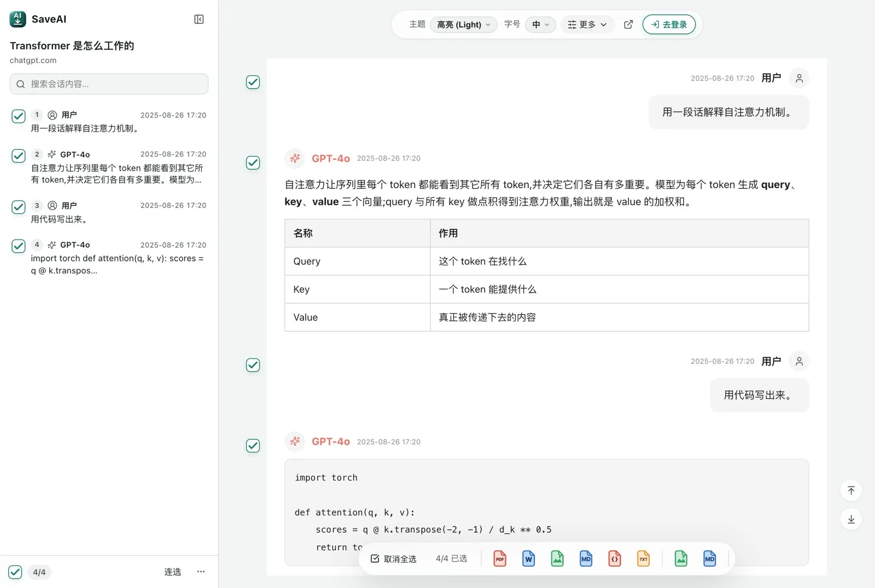This screenshot has height=588, width=875.
Task: Click user icon in sidebar item 3
Action: pyautogui.click(x=52, y=206)
